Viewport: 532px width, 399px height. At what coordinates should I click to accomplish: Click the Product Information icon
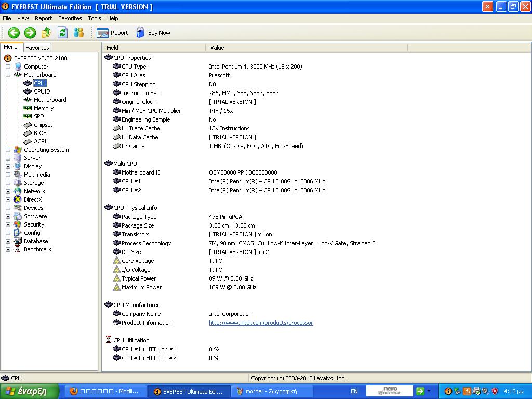pyautogui.click(x=116, y=323)
